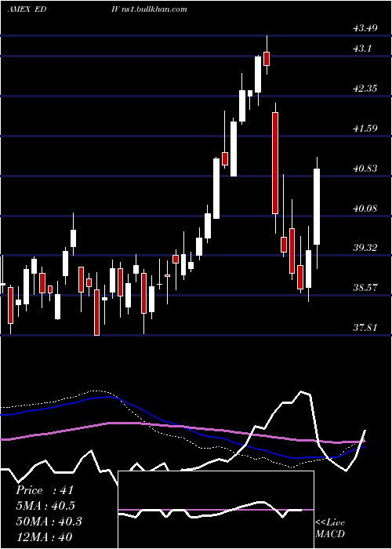Viewport: 392px width, 549px height.
Task: Click the 39.32 price level label
Action: 365,248
